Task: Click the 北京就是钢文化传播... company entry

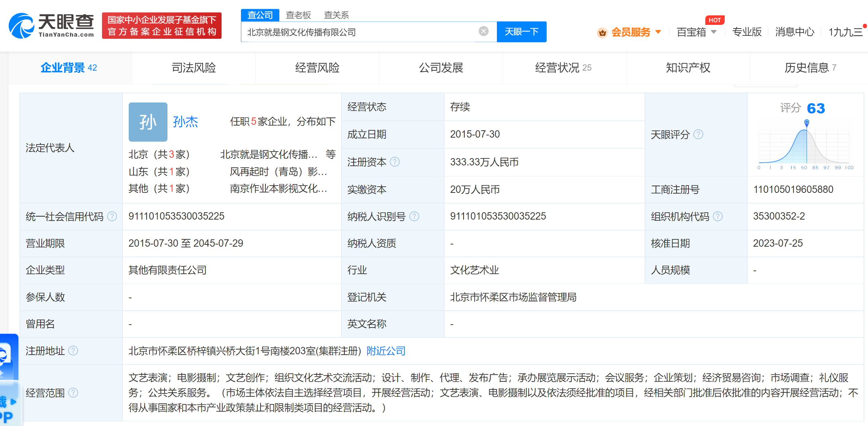Action: [269, 154]
